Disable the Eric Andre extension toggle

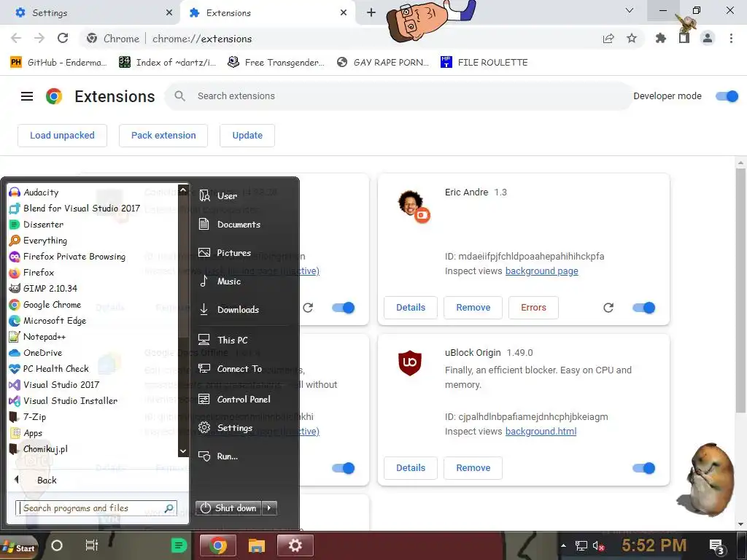(644, 308)
